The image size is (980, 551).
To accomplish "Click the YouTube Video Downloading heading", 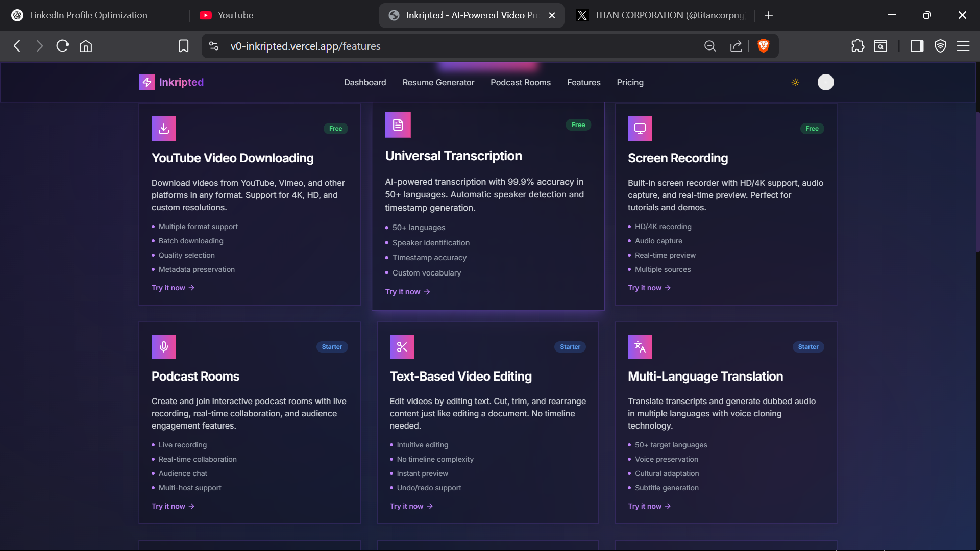I will click(233, 158).
